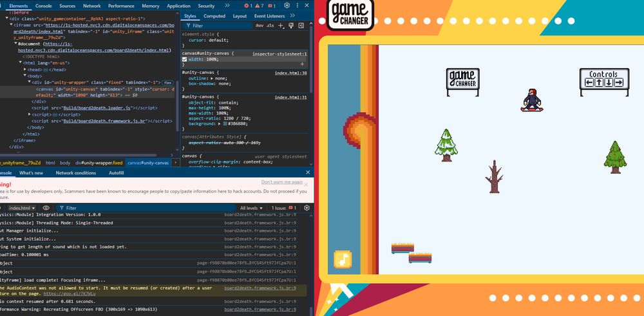Show more Styles pane tabs chevron
644x316 pixels.
[292, 15]
